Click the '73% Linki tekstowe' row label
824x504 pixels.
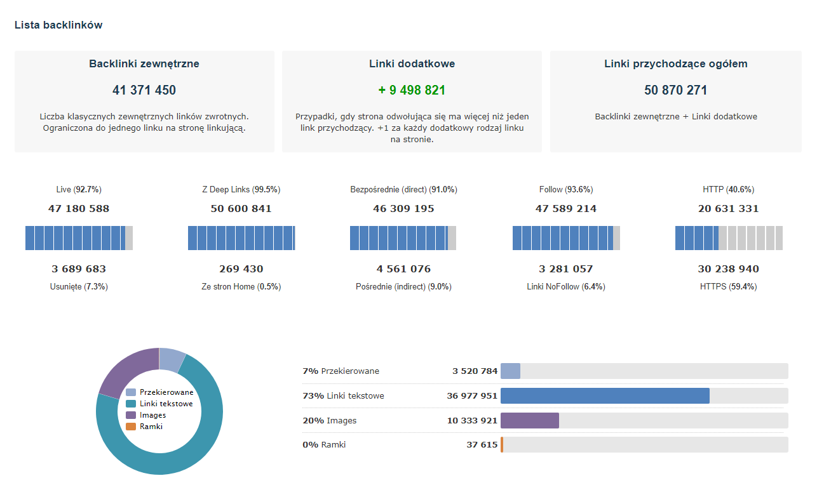(x=343, y=396)
